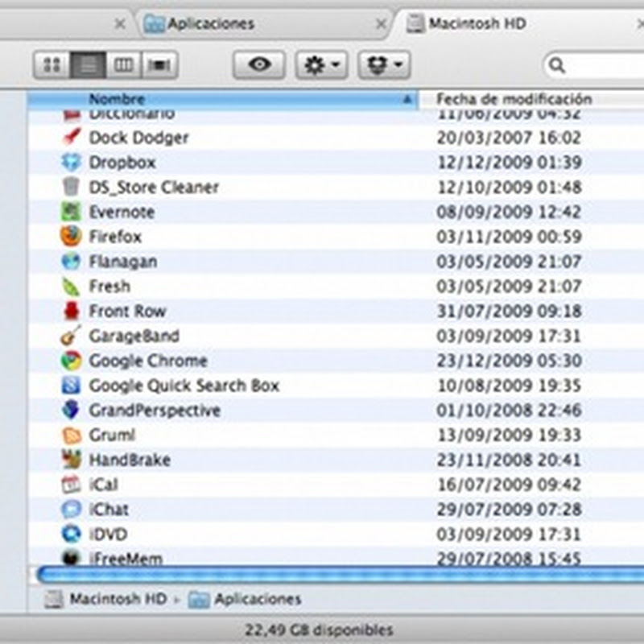Go to Macintosh HD in path bar
This screenshot has width=644, height=644.
coord(106,599)
